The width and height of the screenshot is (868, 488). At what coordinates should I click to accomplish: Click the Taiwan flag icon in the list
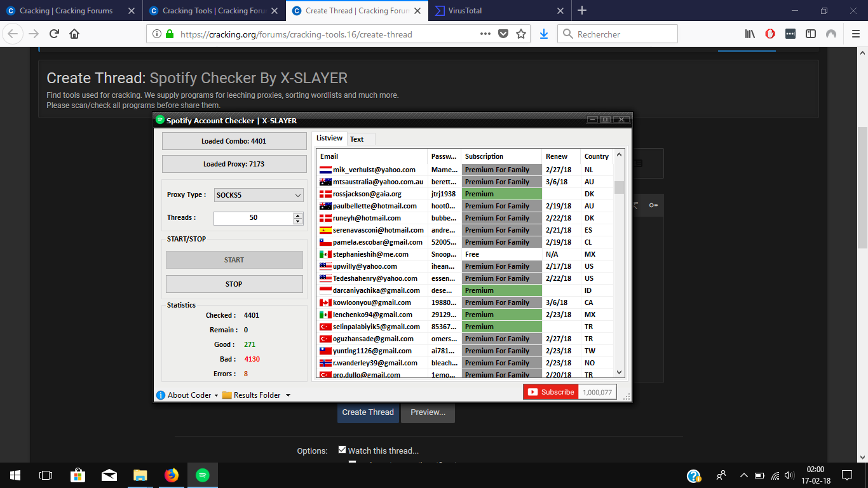click(x=325, y=351)
